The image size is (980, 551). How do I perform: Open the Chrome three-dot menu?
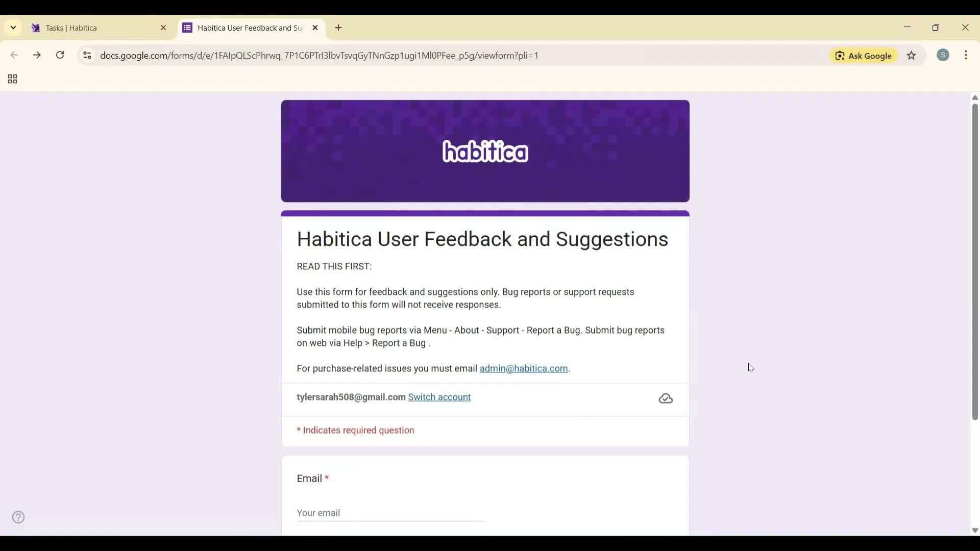[x=967, y=55]
